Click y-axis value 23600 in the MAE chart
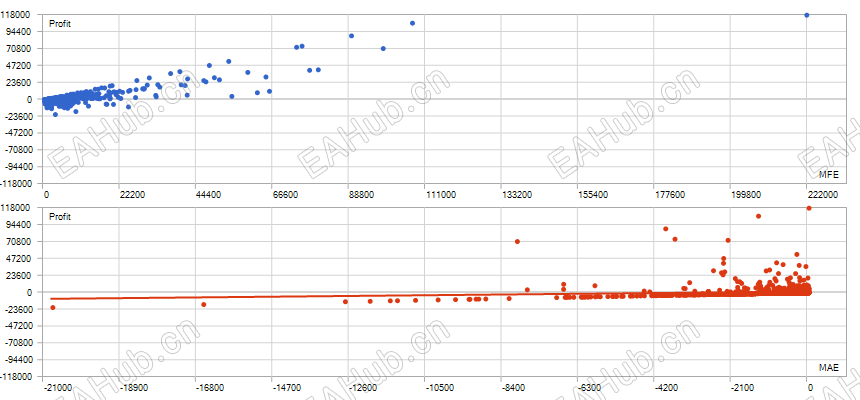Viewport: 860px width, 400px height. [x=21, y=275]
